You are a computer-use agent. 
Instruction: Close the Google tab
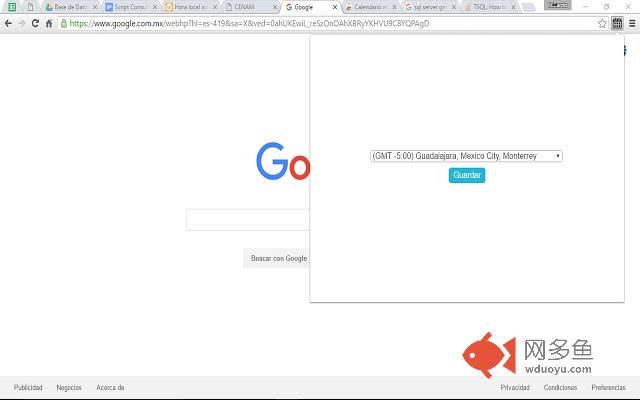click(335, 7)
